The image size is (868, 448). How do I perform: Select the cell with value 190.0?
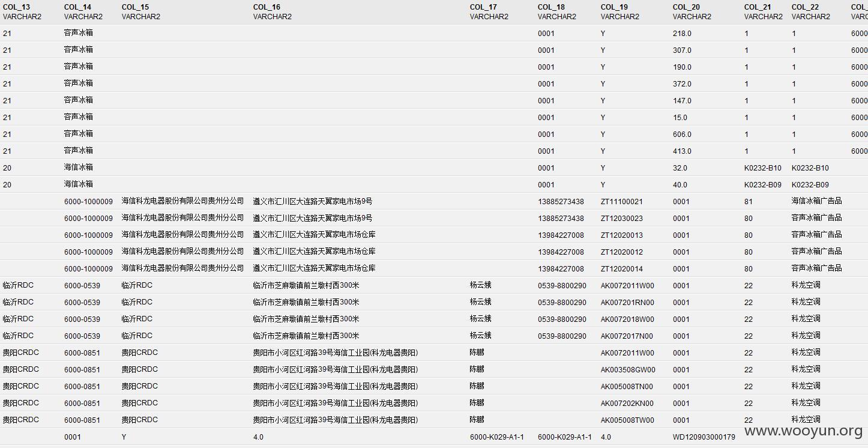[x=683, y=67]
